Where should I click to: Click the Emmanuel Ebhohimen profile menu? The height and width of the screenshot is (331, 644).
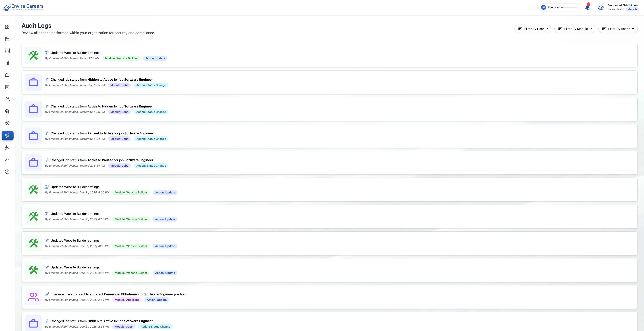tap(622, 5)
